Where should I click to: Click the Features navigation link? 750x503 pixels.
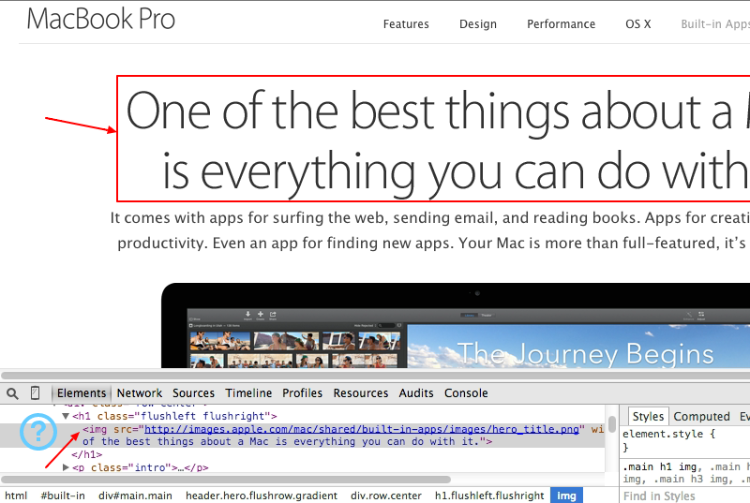pyautogui.click(x=406, y=24)
